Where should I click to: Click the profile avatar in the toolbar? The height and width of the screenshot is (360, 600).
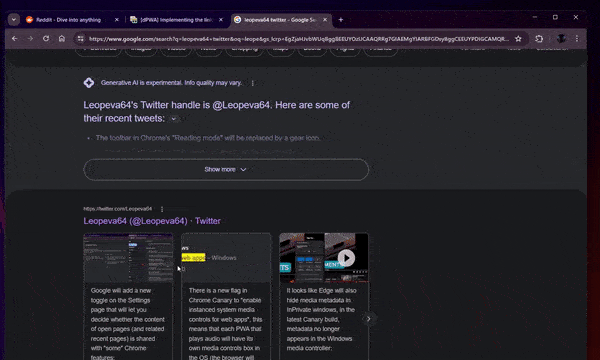coord(561,39)
